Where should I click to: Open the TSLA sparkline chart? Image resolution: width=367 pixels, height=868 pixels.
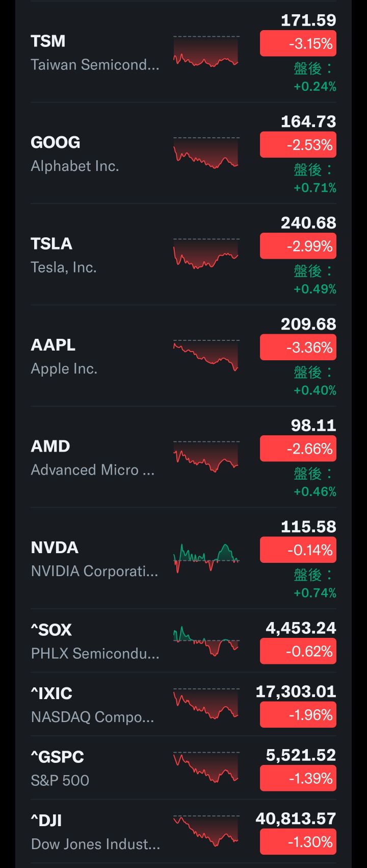(x=206, y=254)
